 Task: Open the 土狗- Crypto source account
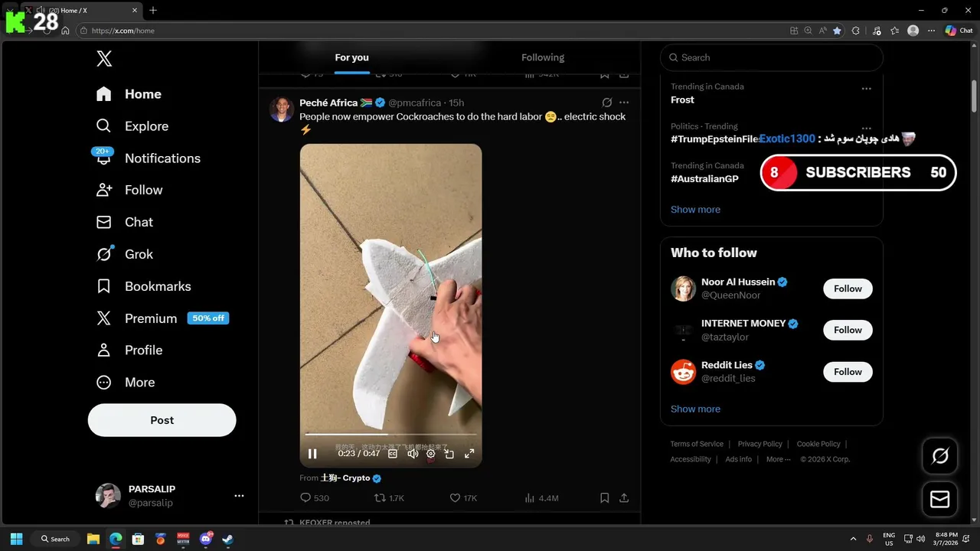350,478
